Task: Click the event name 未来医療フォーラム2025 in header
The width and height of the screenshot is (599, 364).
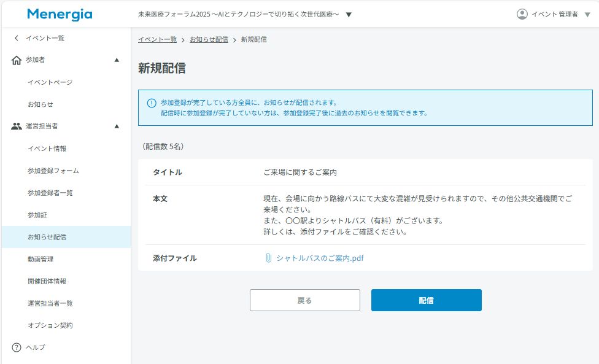Action: click(x=238, y=15)
